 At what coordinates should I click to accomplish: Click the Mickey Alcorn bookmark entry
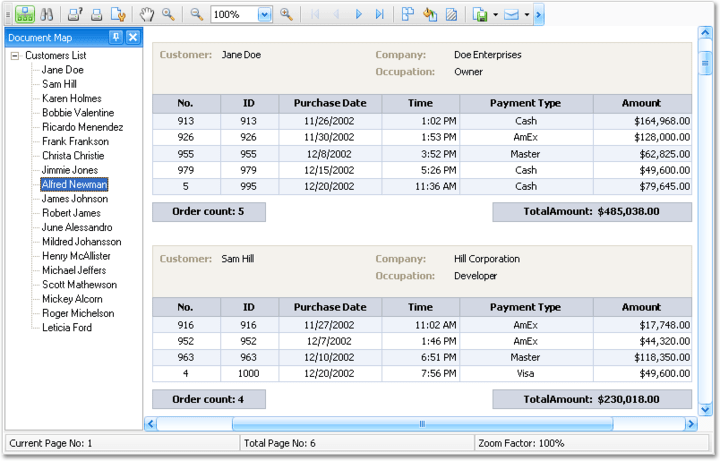point(71,299)
